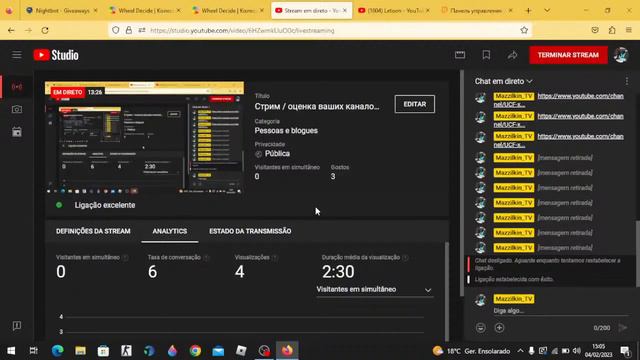
Task: Open Google Chrome from the taskbar
Action: [195, 351]
